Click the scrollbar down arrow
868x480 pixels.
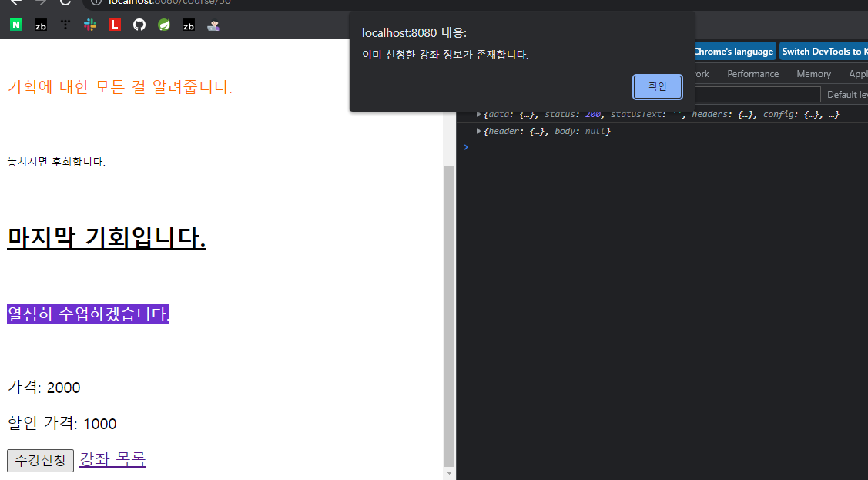coord(450,474)
